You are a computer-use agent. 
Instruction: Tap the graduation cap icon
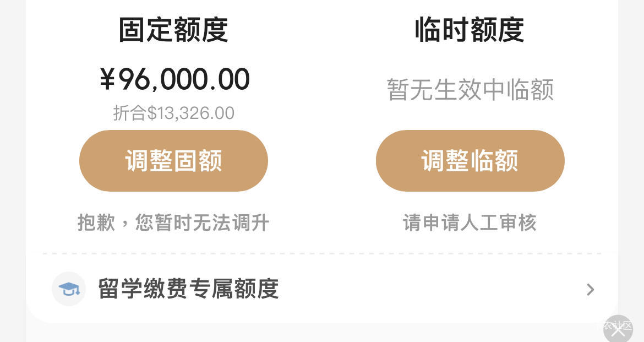point(69,289)
